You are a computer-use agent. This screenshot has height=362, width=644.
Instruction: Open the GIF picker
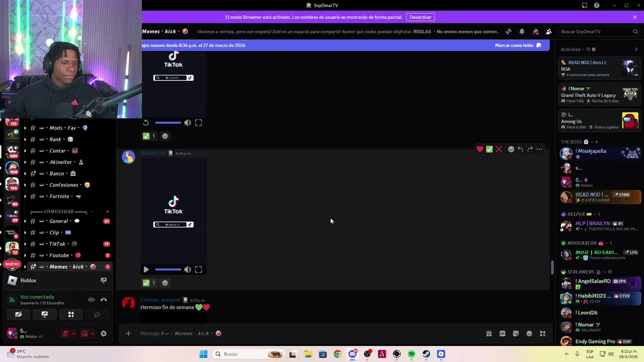[502, 333]
